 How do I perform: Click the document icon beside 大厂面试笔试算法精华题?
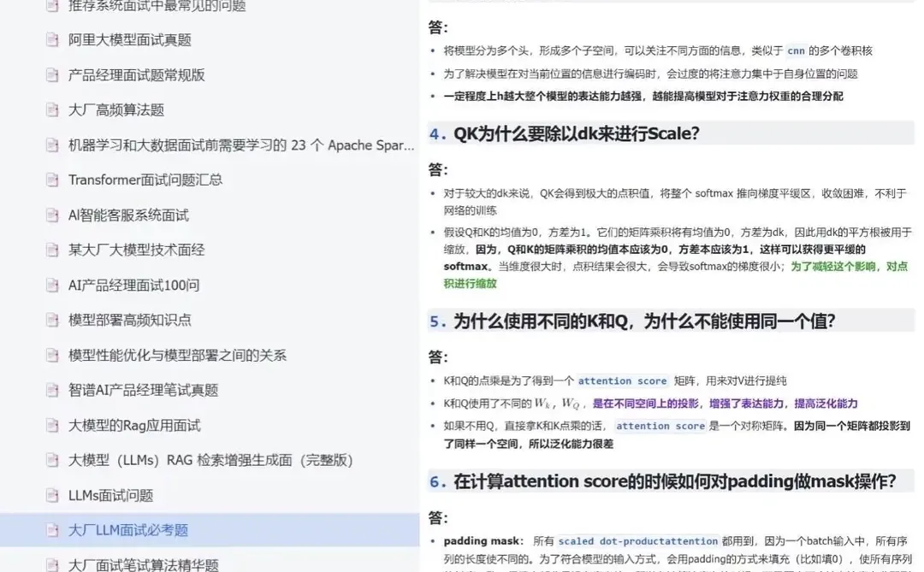[52, 564]
